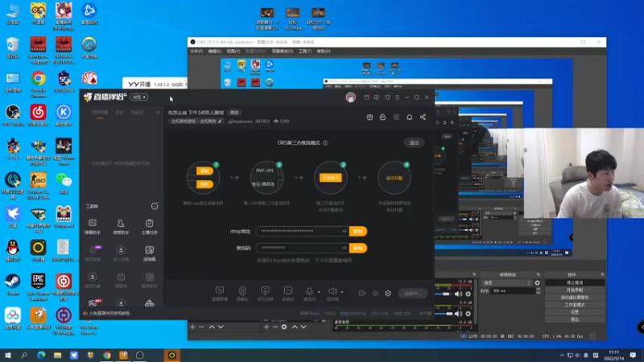
Task: Click the help icon beside OBS第三方推流模式
Action: point(326,143)
